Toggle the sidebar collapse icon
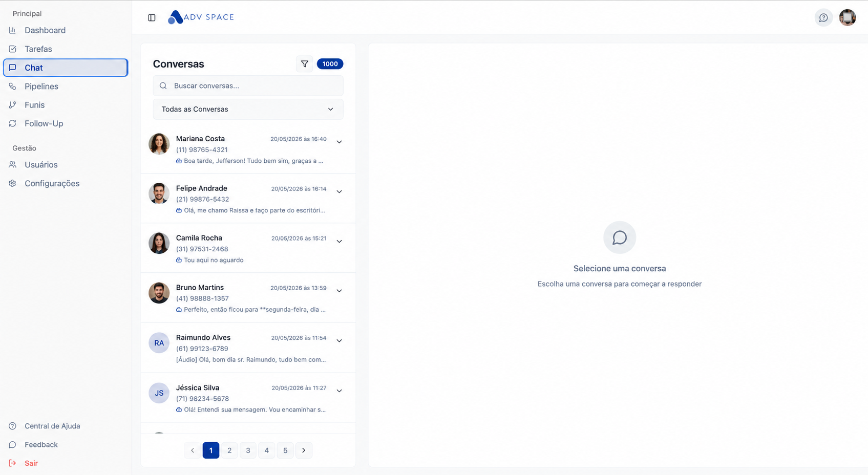Screen dimensions: 868x475 point(152,17)
